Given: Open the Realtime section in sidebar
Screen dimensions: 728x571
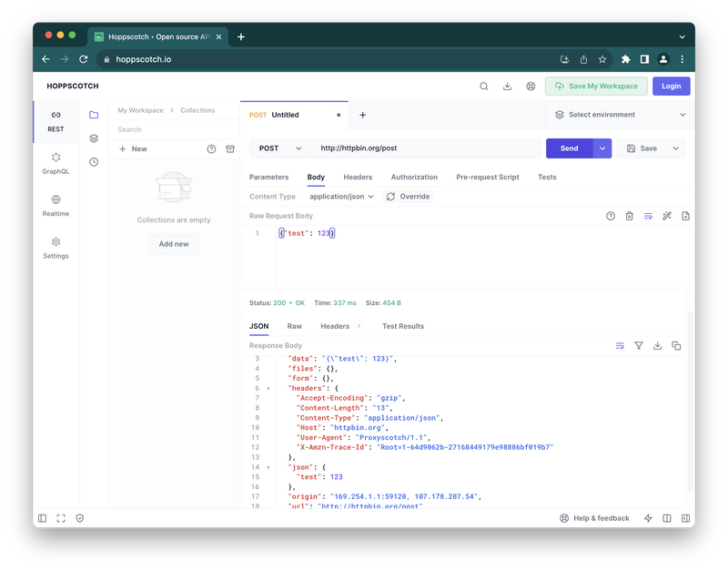Looking at the screenshot, I should point(56,205).
